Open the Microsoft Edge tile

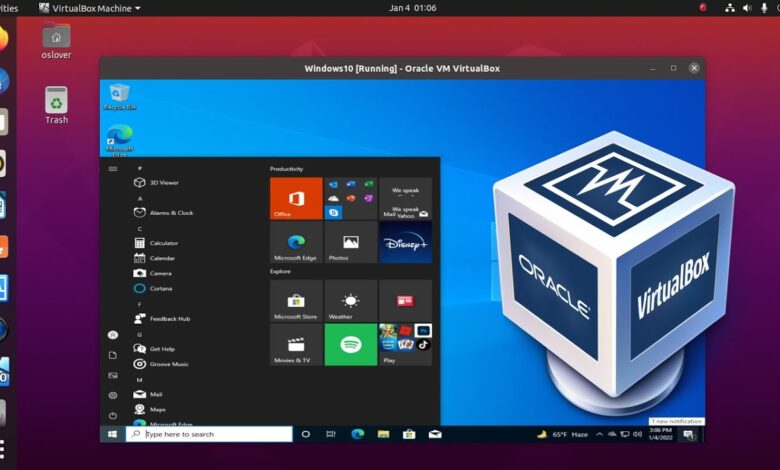(296, 242)
